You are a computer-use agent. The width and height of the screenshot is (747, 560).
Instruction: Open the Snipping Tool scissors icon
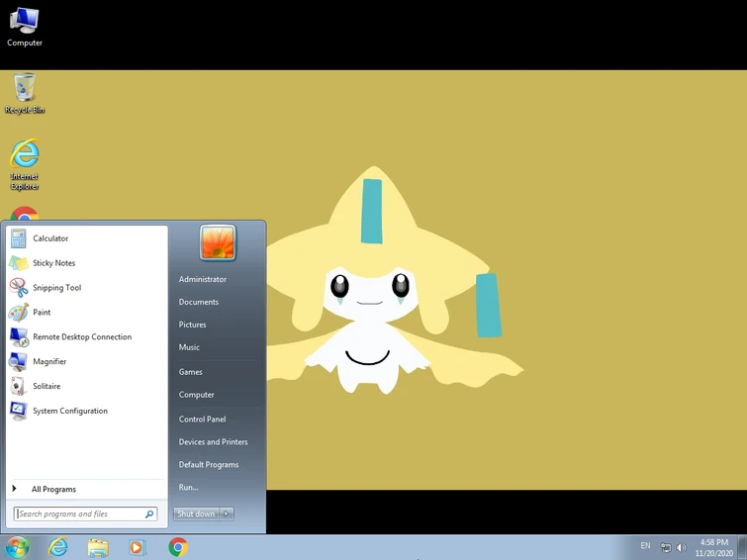click(18, 288)
